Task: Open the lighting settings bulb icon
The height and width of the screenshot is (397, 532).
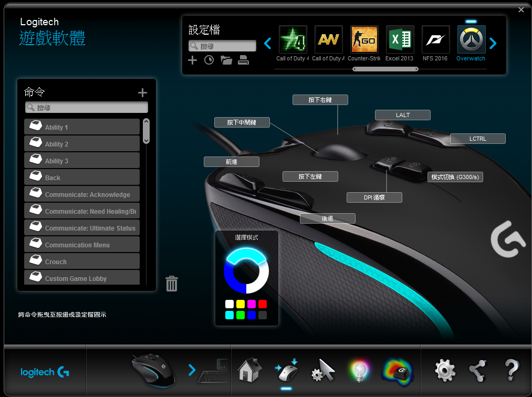Action: click(x=359, y=371)
